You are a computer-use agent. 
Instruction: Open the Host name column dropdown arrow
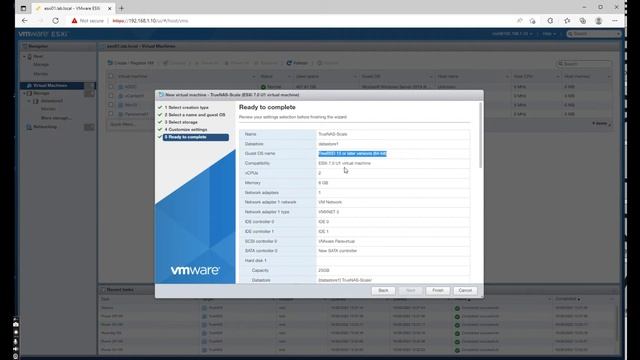pos(507,77)
